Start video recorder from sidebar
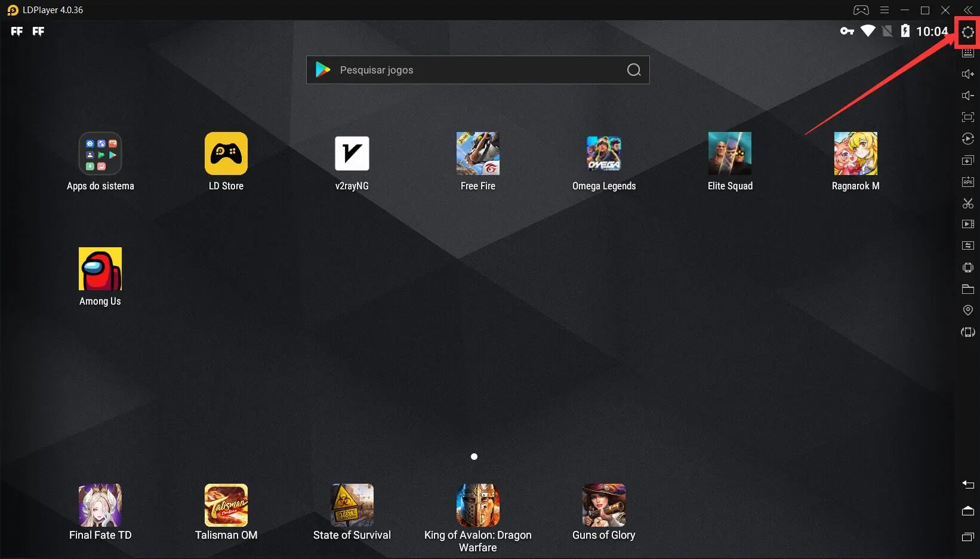The image size is (980, 559). (968, 224)
